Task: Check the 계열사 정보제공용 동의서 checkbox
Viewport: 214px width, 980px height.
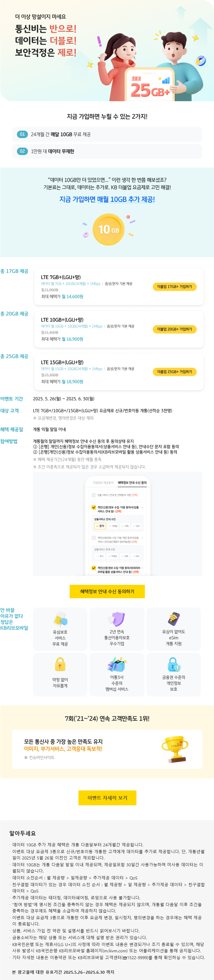Action: click(94, 537)
